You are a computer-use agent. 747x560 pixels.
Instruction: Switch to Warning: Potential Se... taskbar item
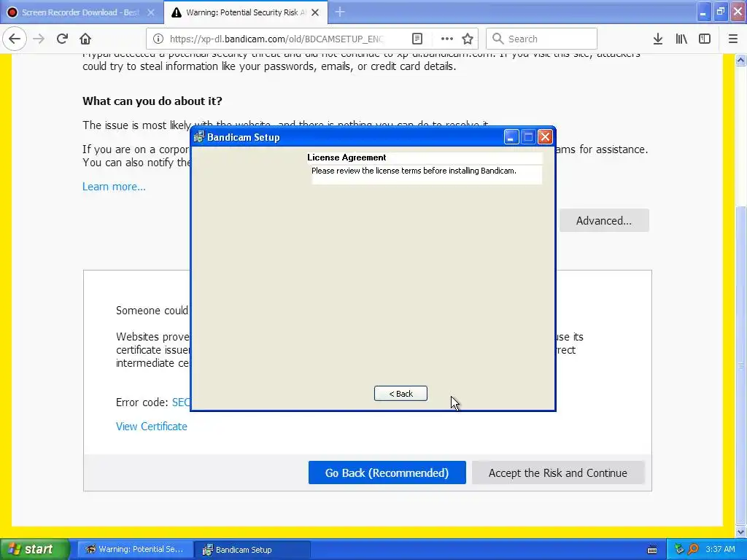point(135,549)
